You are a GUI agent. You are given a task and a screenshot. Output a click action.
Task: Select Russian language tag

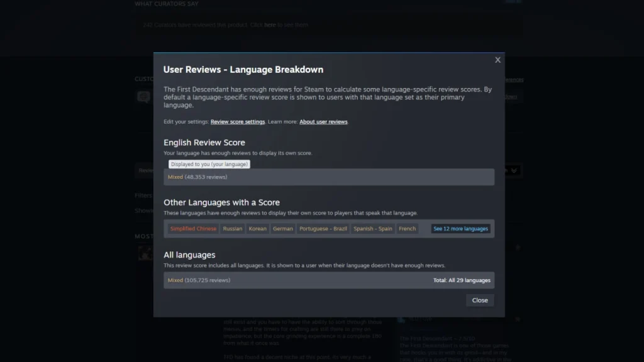click(x=233, y=229)
